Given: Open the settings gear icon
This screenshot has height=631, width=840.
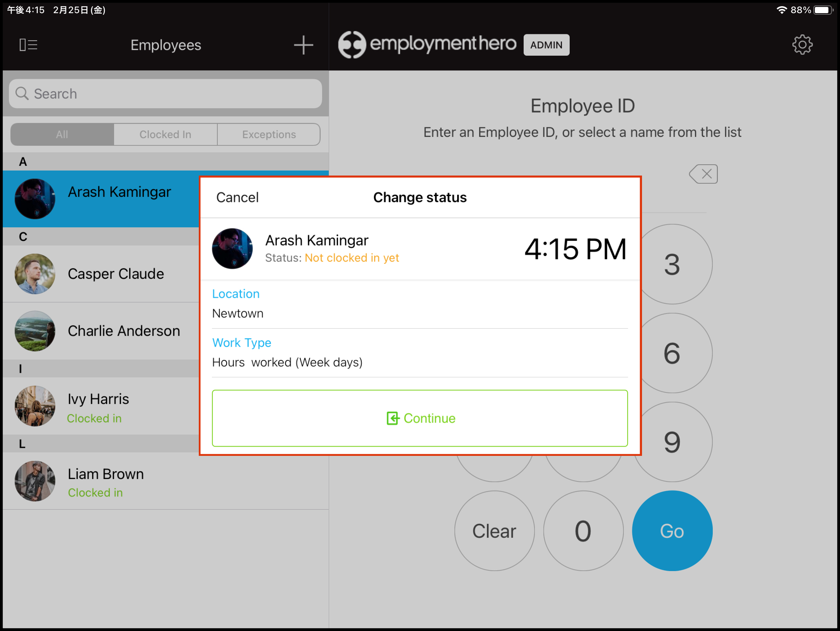Looking at the screenshot, I should coord(802,44).
